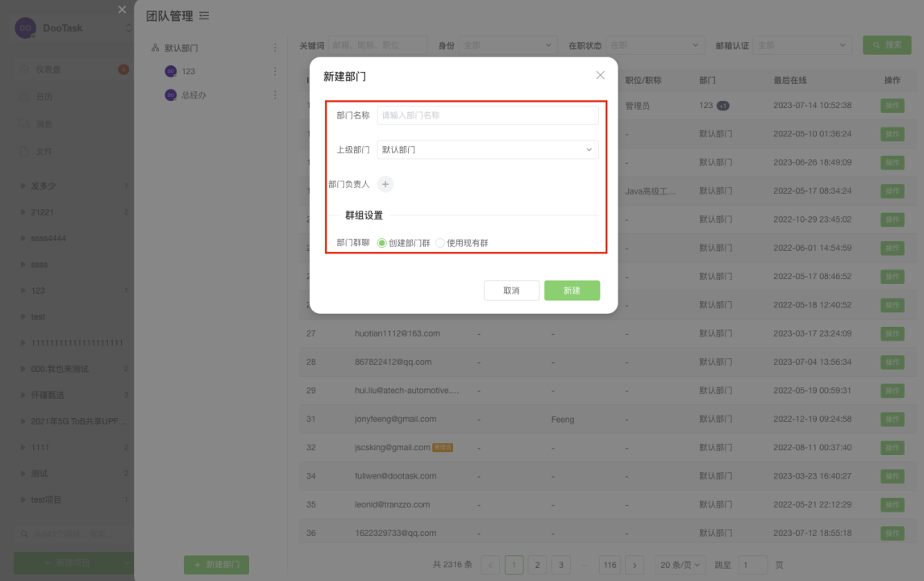
Task: Open the 邮箱认证 filter dropdown
Action: click(803, 45)
